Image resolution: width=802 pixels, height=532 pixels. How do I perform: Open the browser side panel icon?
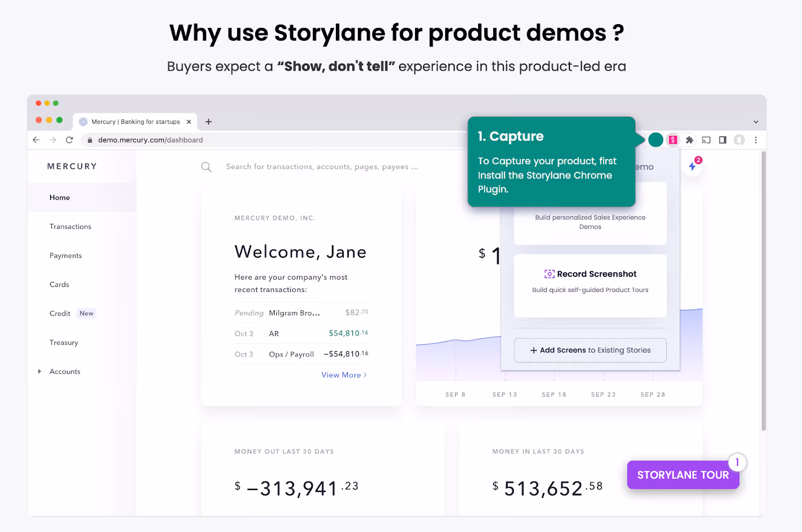[x=722, y=140]
